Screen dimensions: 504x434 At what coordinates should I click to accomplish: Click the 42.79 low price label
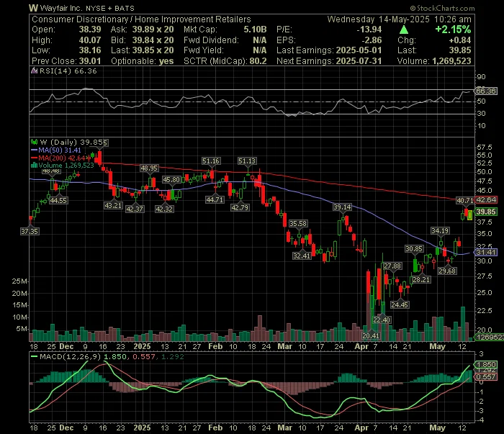click(240, 208)
